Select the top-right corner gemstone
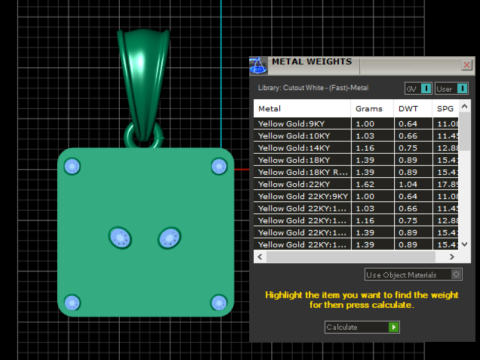This screenshot has width=480, height=360. (x=219, y=166)
